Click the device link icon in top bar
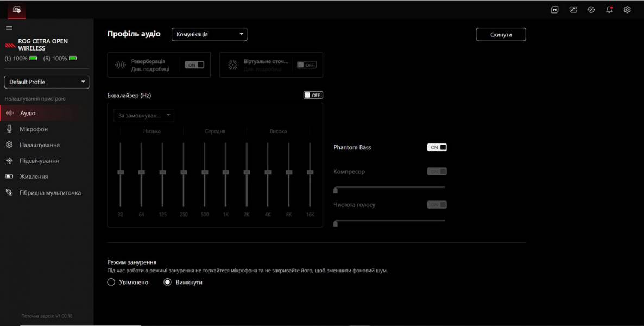 573,9
